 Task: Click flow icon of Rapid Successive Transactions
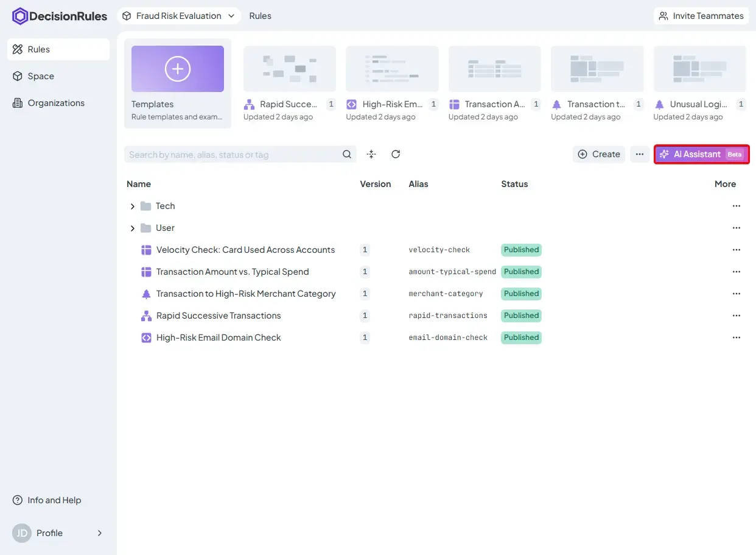146,316
